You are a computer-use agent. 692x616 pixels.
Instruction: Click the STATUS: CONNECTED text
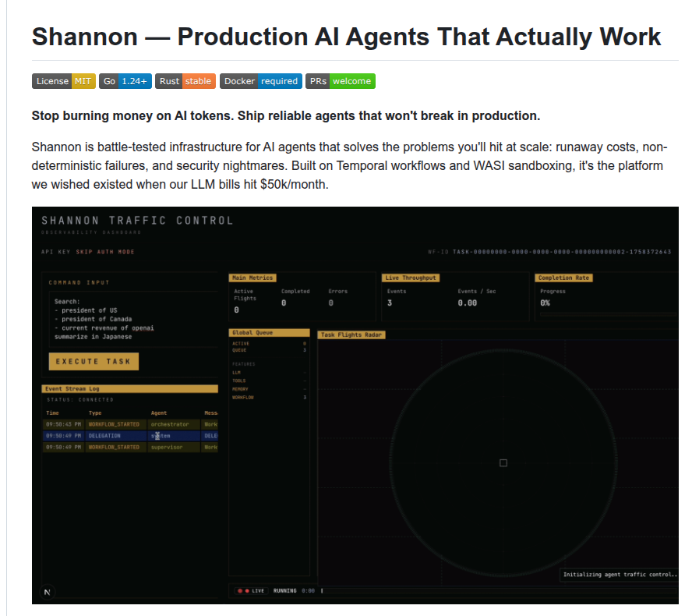pos(80,400)
